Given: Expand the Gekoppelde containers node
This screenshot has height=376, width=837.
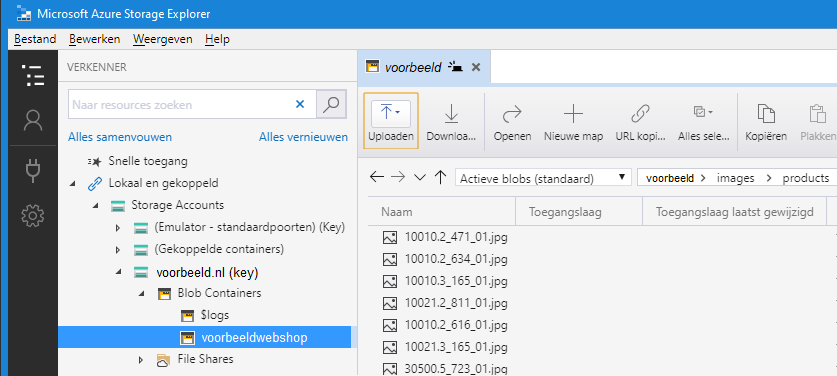Looking at the screenshot, I should [118, 249].
